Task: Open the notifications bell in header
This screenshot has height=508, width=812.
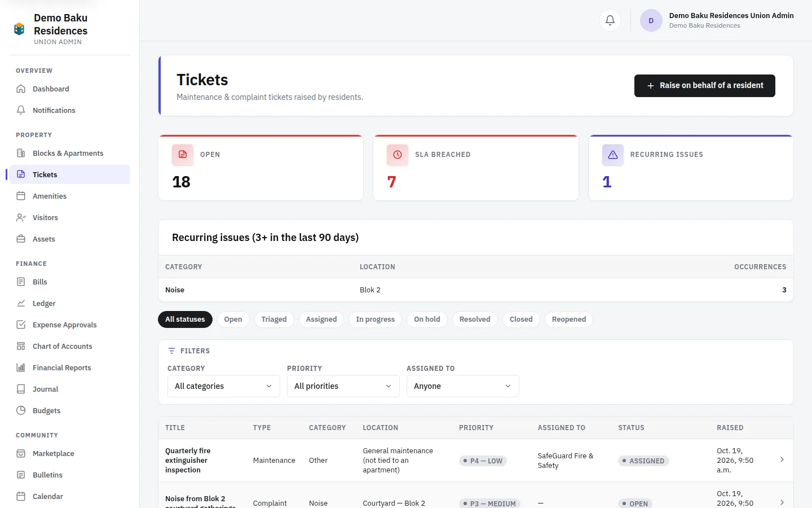Action: [x=610, y=20]
